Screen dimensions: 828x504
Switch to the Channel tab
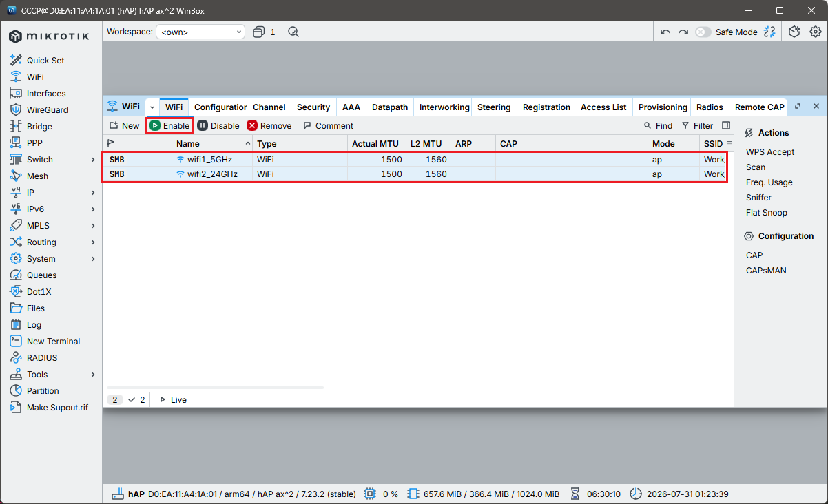coord(269,107)
